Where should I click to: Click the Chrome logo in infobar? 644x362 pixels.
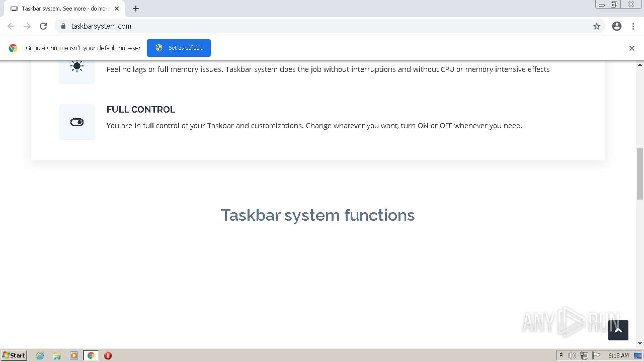pos(13,48)
